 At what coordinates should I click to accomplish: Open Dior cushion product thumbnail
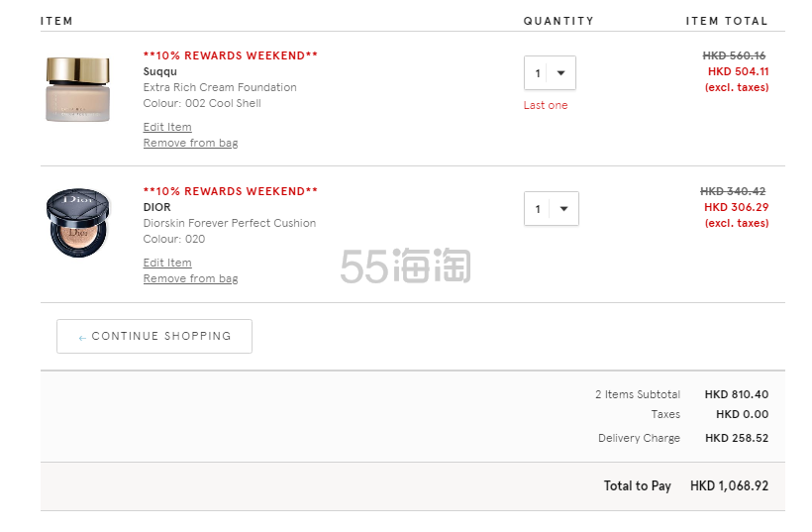[78, 223]
